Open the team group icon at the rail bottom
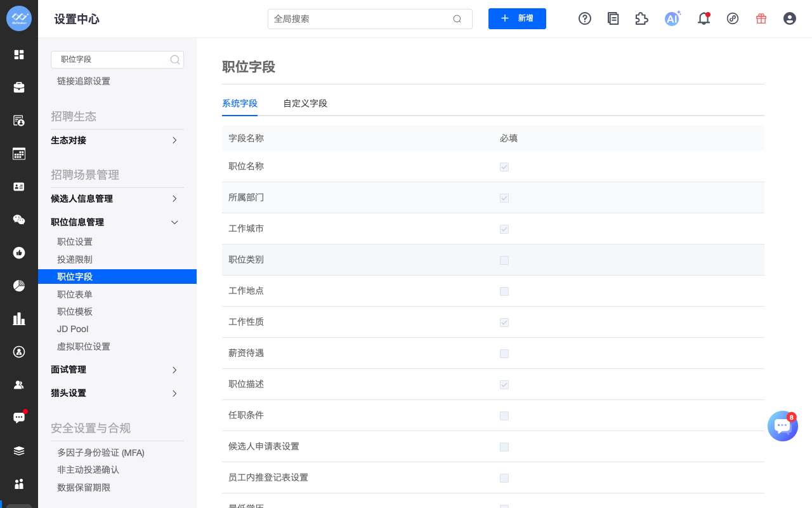Viewport: 812px width, 508px height. click(19, 484)
